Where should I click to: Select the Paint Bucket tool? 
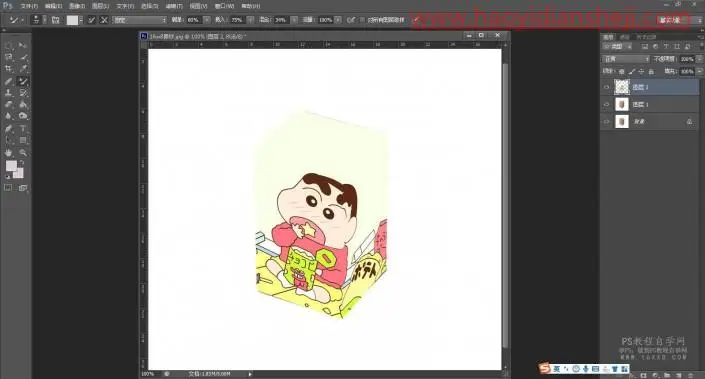23,104
